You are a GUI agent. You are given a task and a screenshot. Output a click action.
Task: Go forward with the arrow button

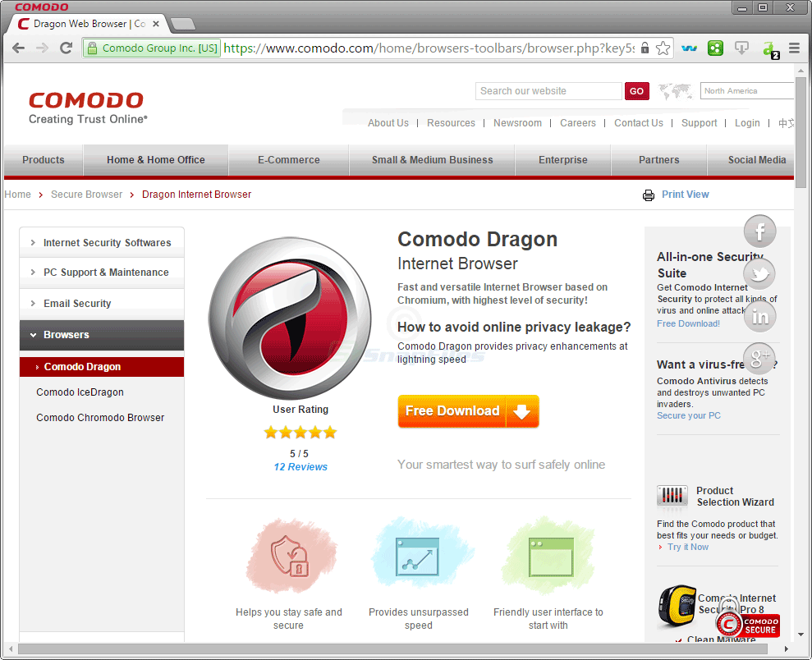42,48
